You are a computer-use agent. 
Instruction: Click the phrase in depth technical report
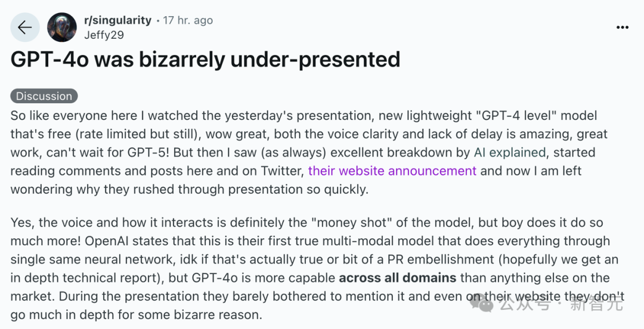[x=84, y=278]
